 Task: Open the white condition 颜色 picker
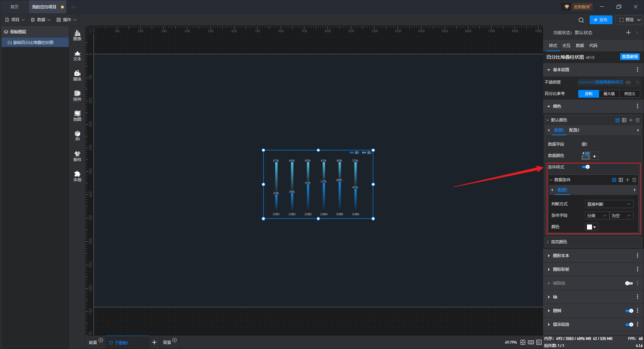[x=592, y=227]
